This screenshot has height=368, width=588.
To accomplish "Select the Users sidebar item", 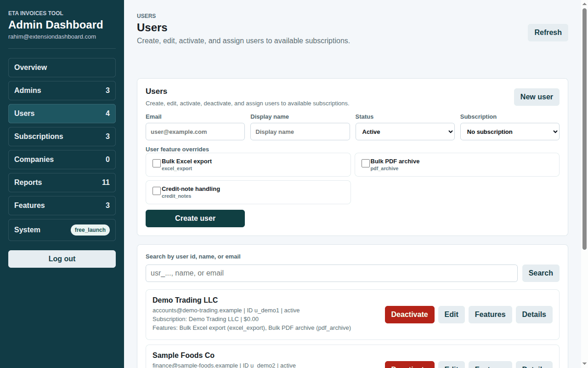I will (x=62, y=114).
